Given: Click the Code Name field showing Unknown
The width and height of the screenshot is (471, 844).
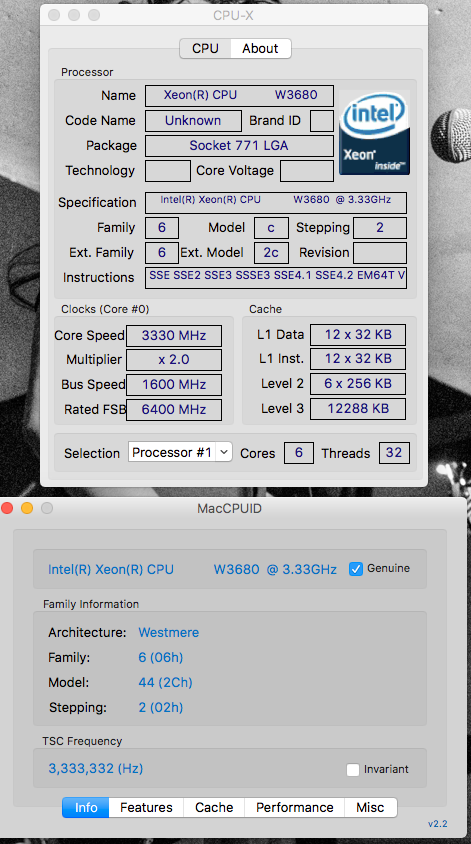Looking at the screenshot, I should coord(193,121).
